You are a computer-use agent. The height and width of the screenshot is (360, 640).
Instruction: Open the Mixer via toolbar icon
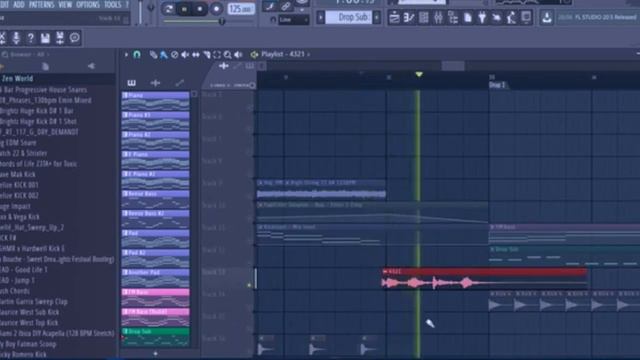click(438, 18)
